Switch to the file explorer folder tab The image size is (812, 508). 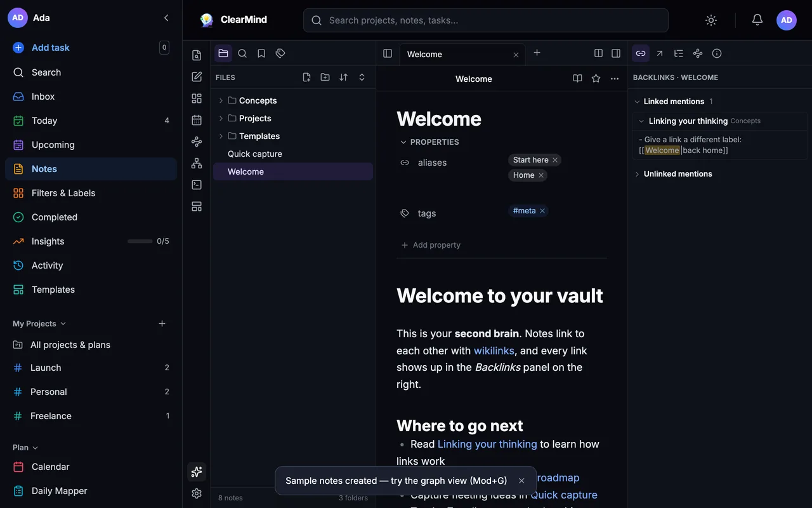[223, 53]
